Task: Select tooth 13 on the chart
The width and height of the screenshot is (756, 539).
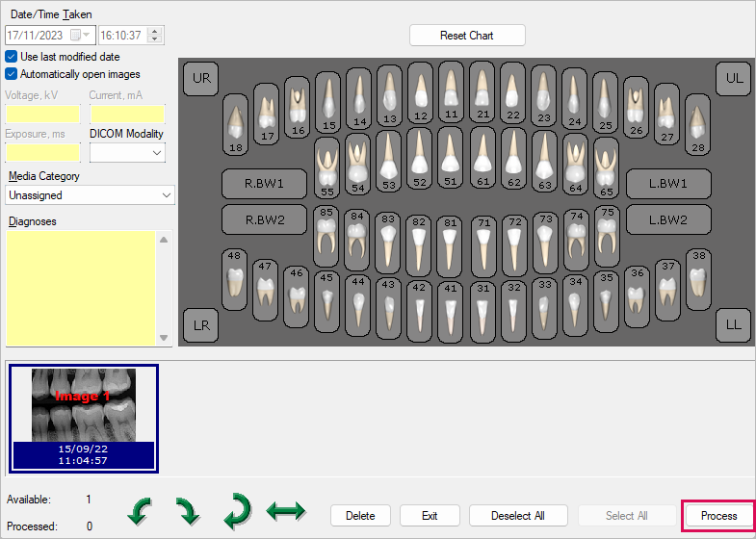Action: tap(390, 95)
